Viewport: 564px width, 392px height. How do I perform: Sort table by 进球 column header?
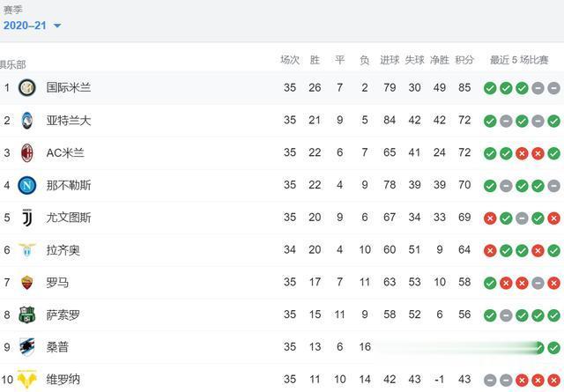point(390,61)
